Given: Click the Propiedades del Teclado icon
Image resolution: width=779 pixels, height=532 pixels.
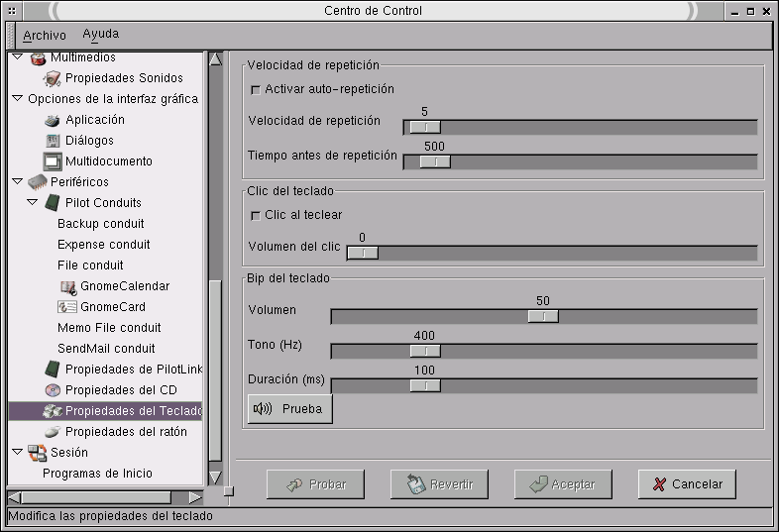Looking at the screenshot, I should (x=52, y=411).
